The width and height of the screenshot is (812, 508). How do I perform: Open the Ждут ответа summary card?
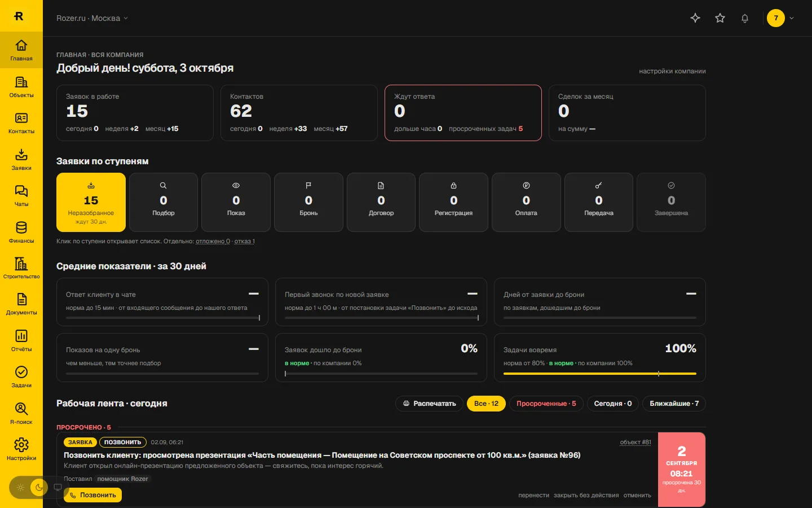pos(463,113)
